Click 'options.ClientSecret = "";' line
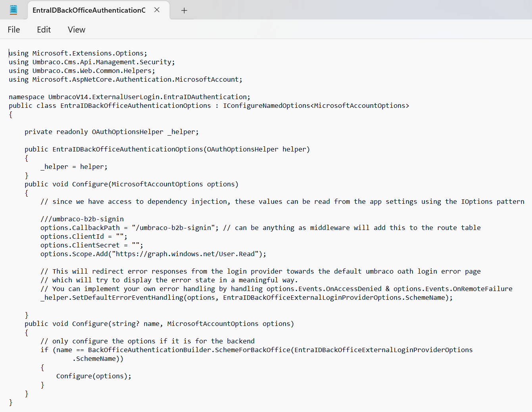 click(x=92, y=245)
